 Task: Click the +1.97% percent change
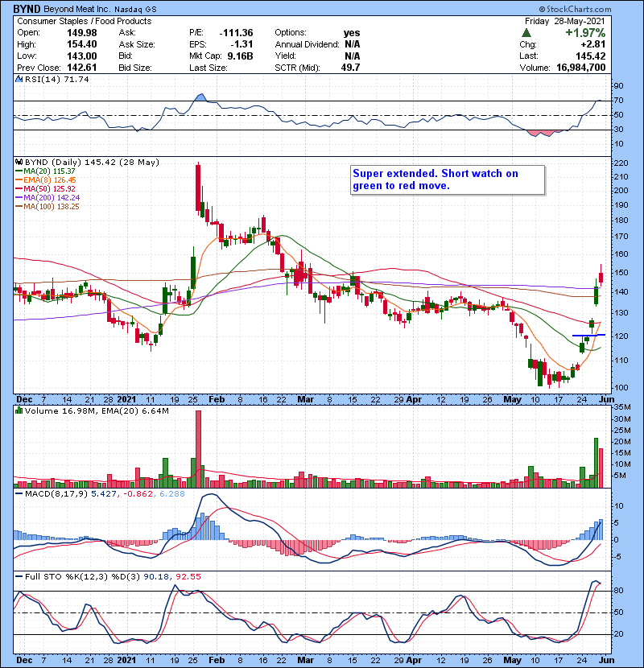585,33
